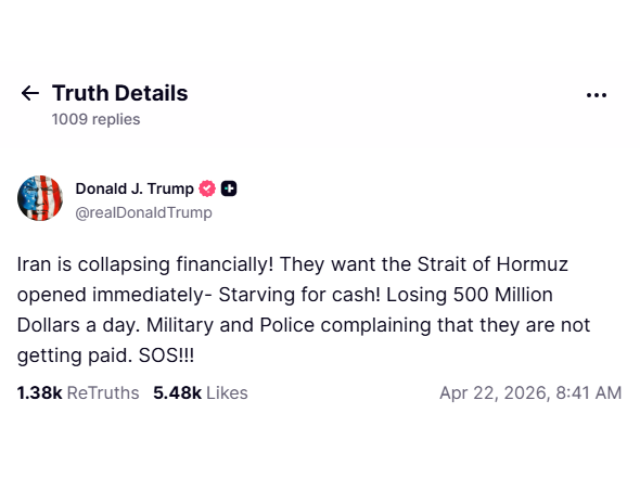Click the Apr 22, 2026 timestamp
Viewport: 640px width, 480px height.
[x=530, y=393]
